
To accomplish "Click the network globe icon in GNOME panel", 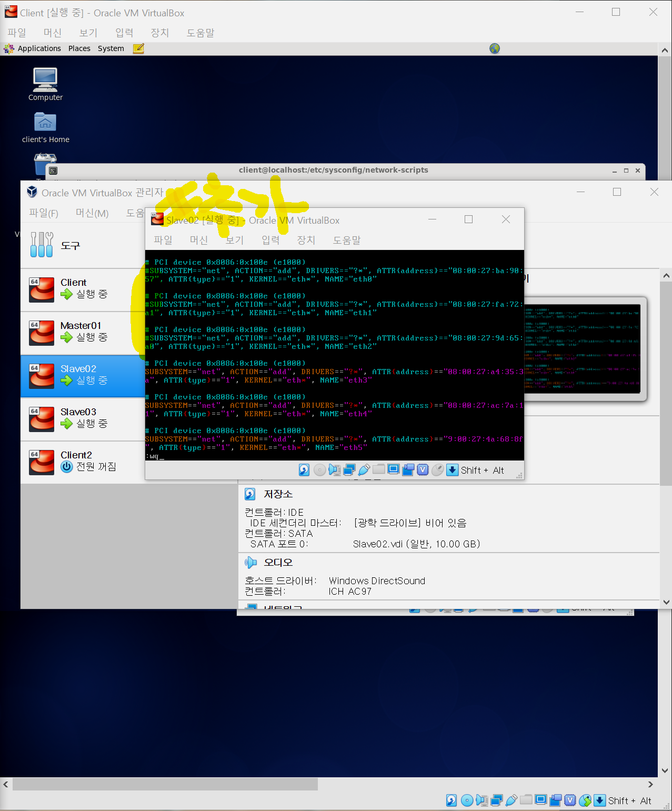I will [x=495, y=48].
